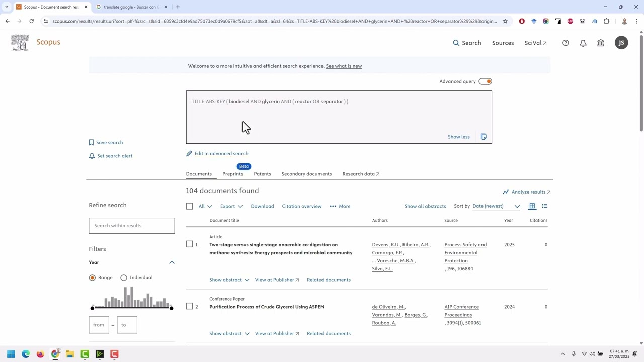Open Sources in top navigation
644x362 pixels.
coord(503,43)
